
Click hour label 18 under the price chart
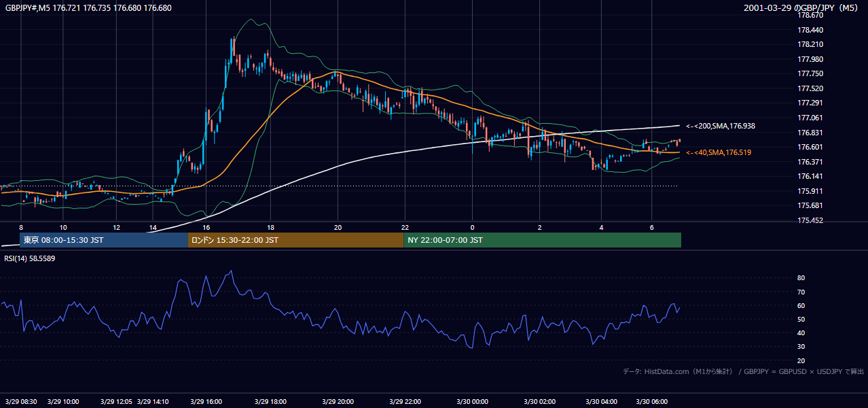[x=270, y=227]
